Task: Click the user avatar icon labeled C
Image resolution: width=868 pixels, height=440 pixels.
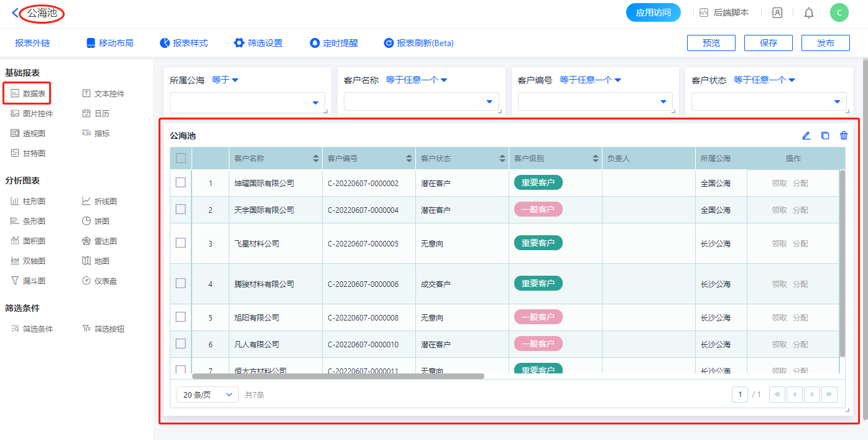Action: pos(839,12)
